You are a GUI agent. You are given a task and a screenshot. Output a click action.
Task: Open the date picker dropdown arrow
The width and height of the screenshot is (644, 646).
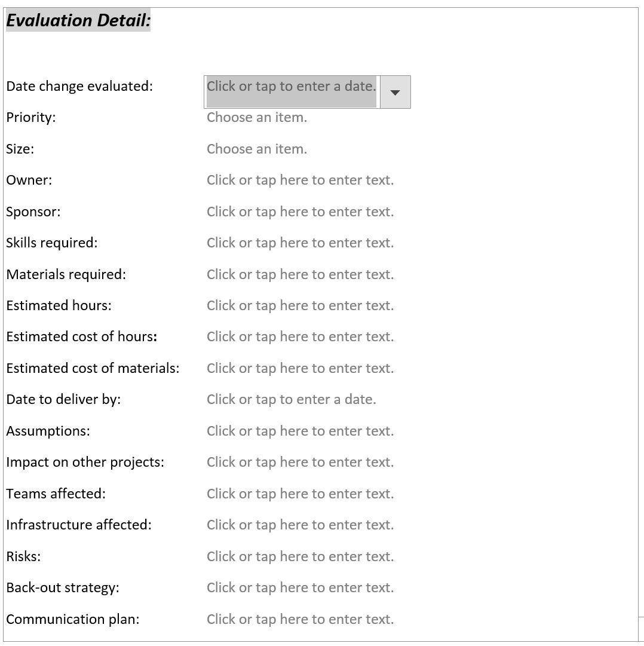click(395, 92)
